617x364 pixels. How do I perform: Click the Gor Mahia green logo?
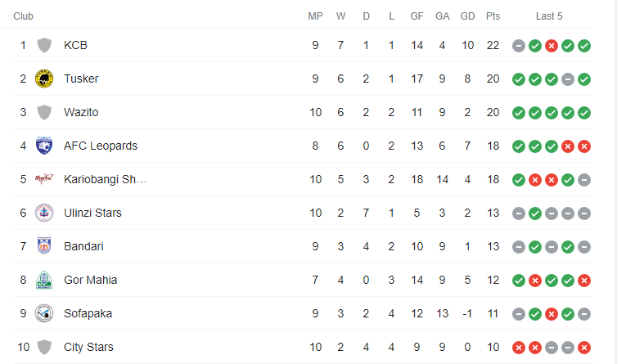[x=44, y=280]
